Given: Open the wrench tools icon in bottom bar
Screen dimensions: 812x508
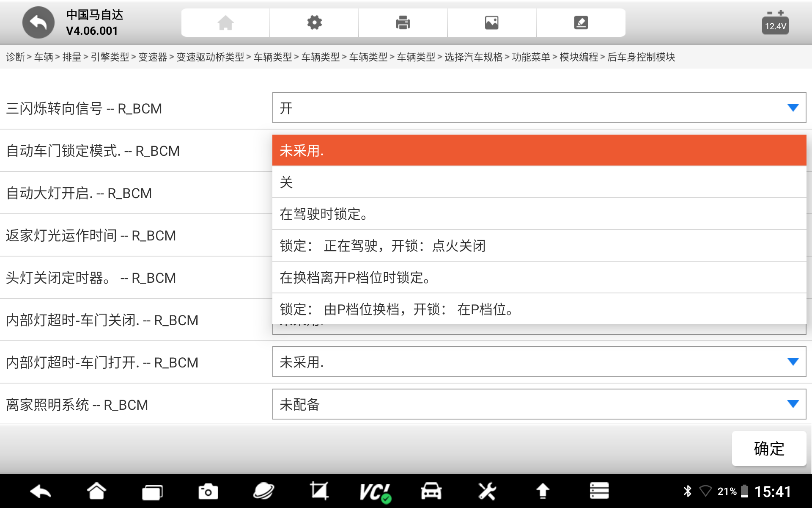Looking at the screenshot, I should point(487,492).
